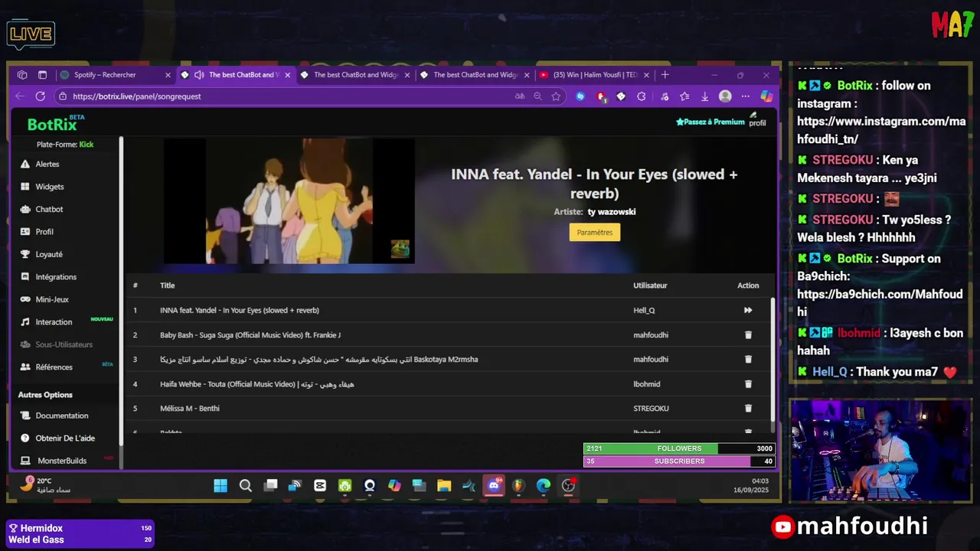
Task: Open the Instagram mahfoudhi_tn chat link
Action: click(881, 130)
